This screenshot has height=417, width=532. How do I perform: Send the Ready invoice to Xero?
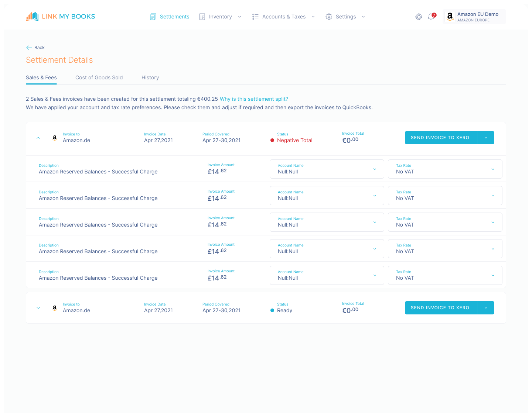pos(440,308)
